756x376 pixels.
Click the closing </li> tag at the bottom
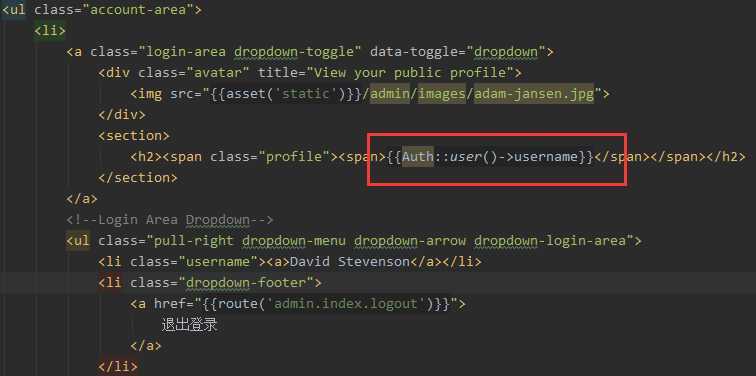118,366
